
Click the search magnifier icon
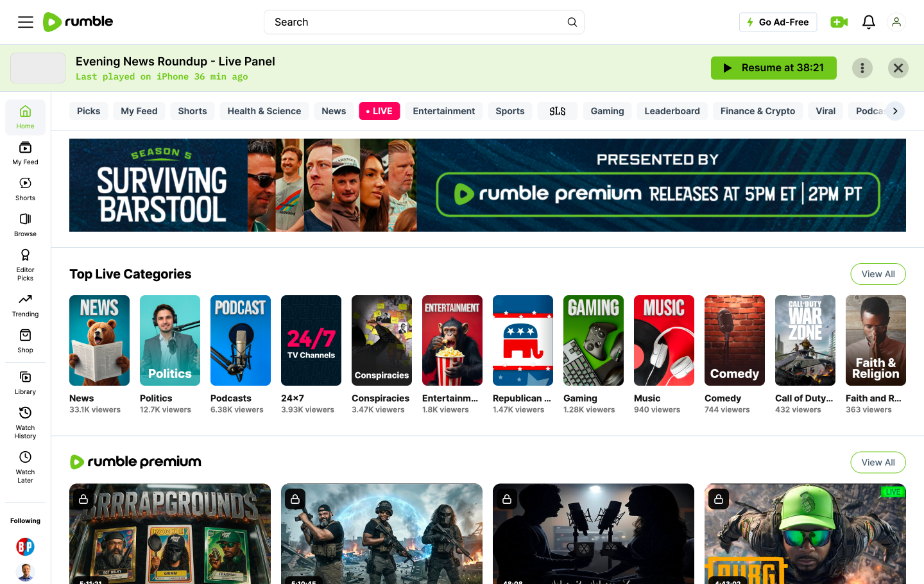click(x=572, y=22)
